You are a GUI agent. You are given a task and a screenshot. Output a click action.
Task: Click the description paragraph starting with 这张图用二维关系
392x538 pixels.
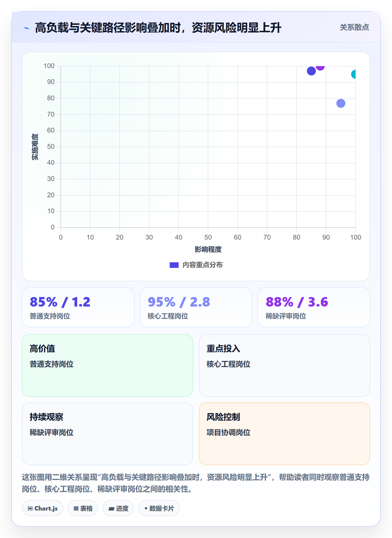pyautogui.click(x=196, y=483)
